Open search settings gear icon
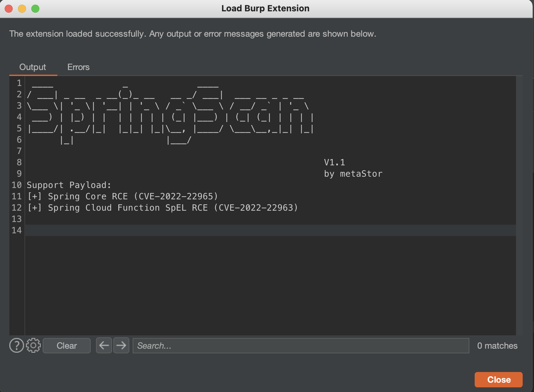This screenshot has width=534, height=392. 33,345
